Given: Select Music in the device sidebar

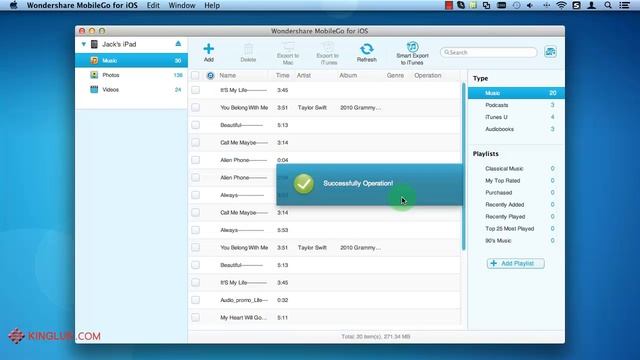Looking at the screenshot, I should pos(131,60).
